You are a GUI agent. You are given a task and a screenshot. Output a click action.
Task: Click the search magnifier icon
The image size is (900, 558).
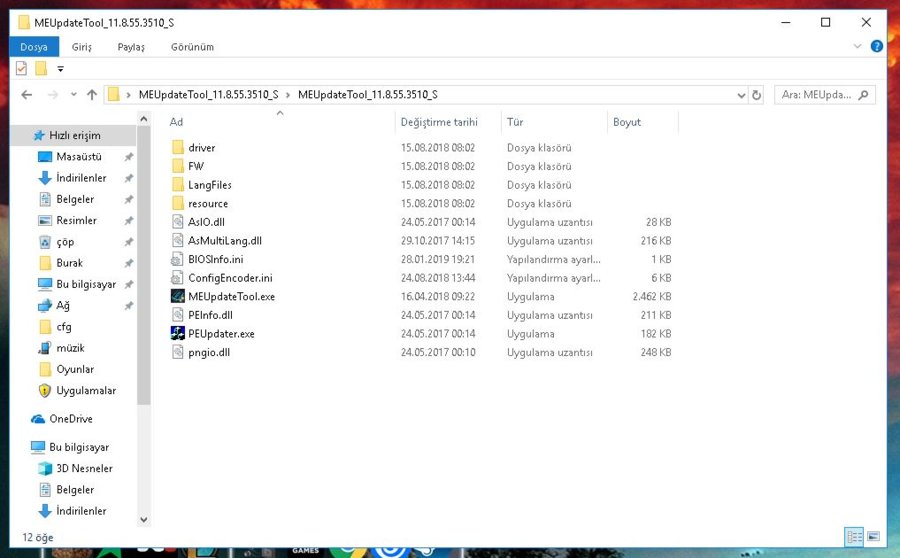point(863,95)
